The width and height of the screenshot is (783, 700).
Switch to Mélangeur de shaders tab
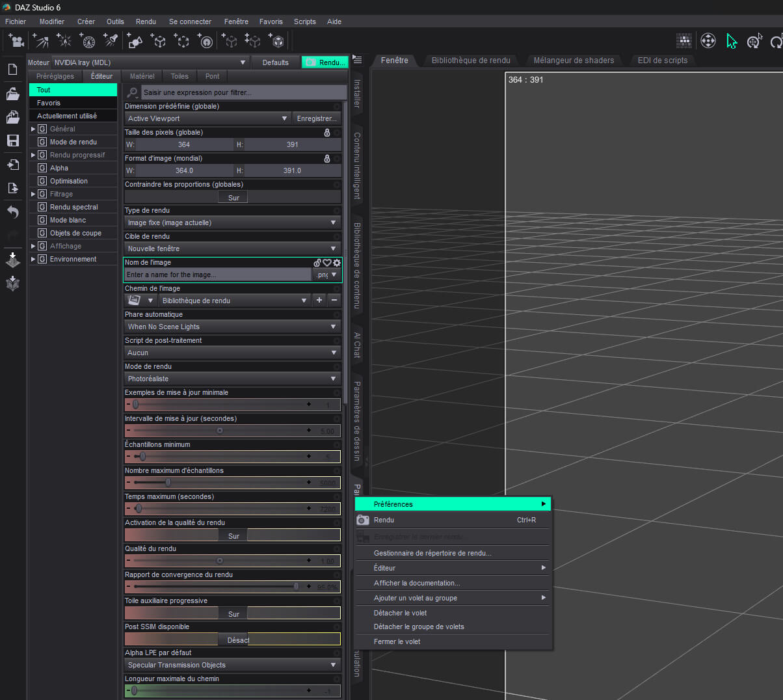(x=574, y=61)
